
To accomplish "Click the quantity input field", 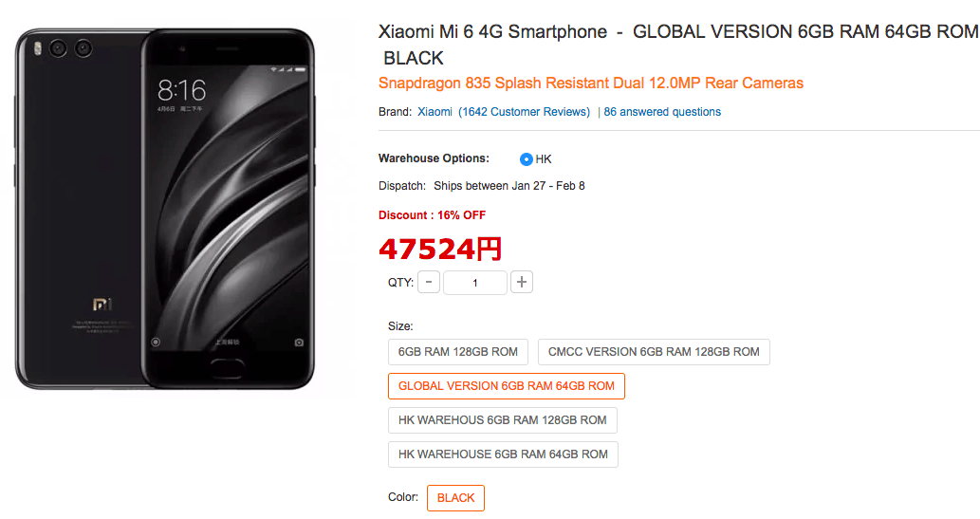I will 475,283.
